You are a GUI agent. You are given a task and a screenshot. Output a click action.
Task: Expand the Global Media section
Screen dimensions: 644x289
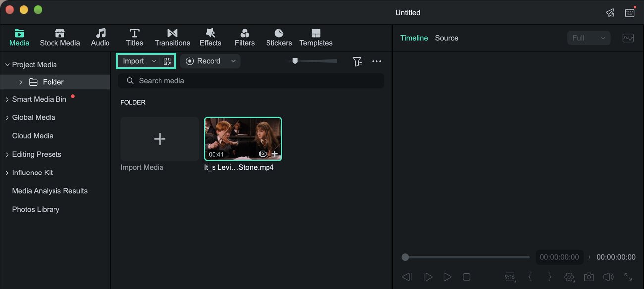[7, 117]
